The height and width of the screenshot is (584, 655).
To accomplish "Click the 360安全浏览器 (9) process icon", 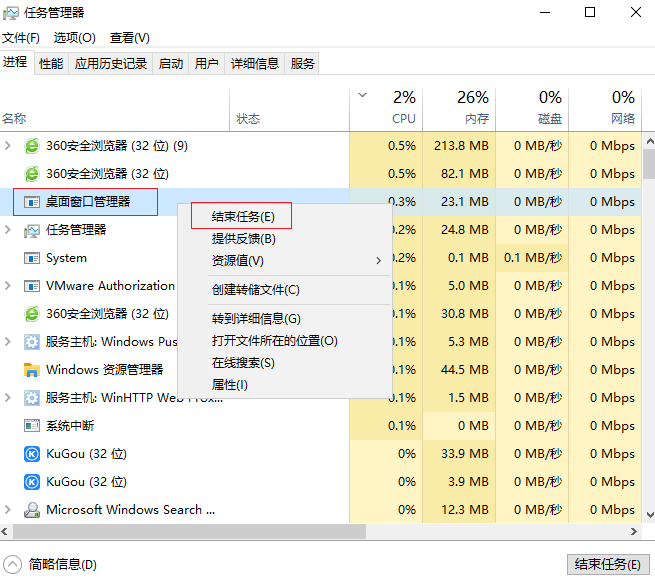I will 32,146.
